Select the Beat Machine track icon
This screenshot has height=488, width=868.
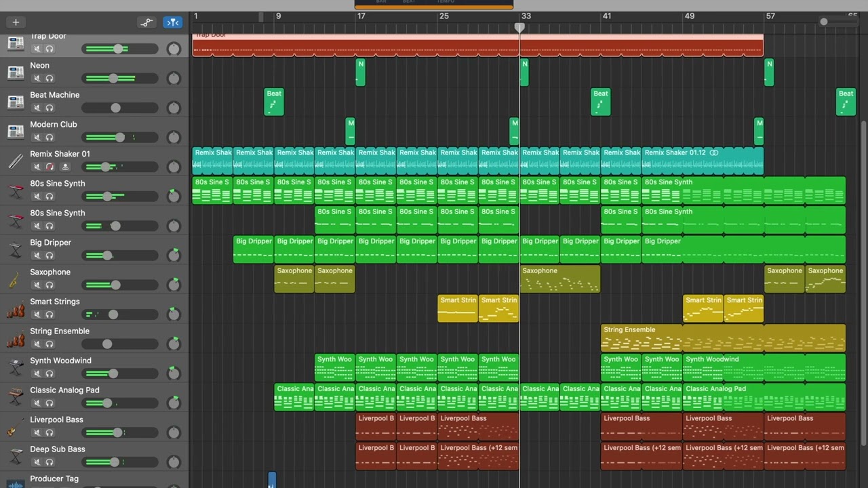[16, 102]
